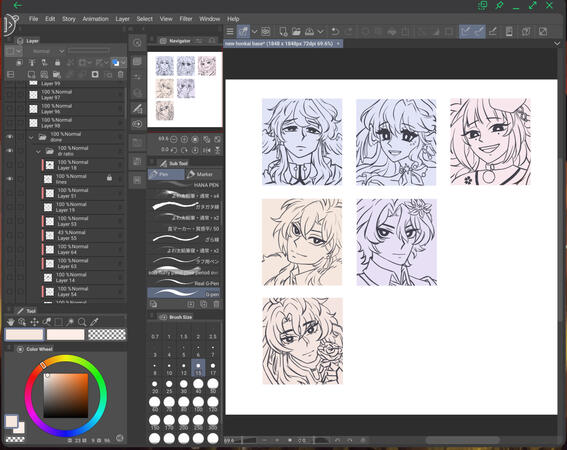Open the hamburger menu icon above the canvas
The image size is (567, 450).
pos(230,31)
